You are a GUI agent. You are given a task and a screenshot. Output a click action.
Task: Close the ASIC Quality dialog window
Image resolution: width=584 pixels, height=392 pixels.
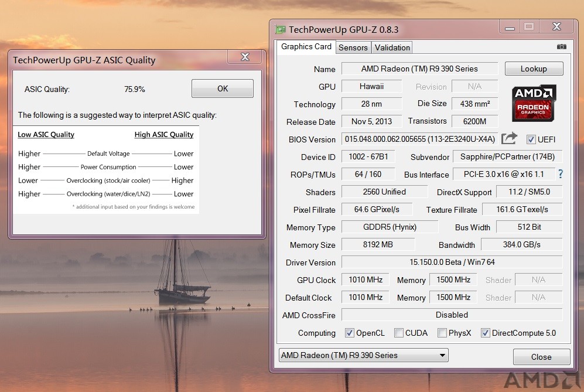(x=245, y=57)
